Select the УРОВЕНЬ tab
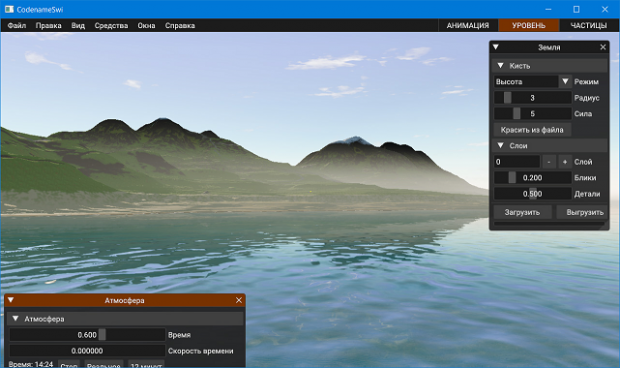Viewport: 620px width, 368px height. pos(529,25)
